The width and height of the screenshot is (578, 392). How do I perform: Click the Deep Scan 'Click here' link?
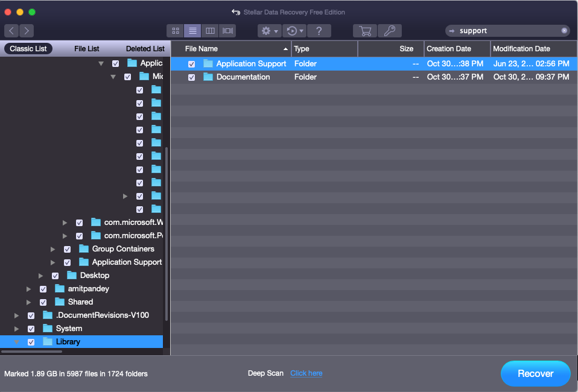[306, 373]
